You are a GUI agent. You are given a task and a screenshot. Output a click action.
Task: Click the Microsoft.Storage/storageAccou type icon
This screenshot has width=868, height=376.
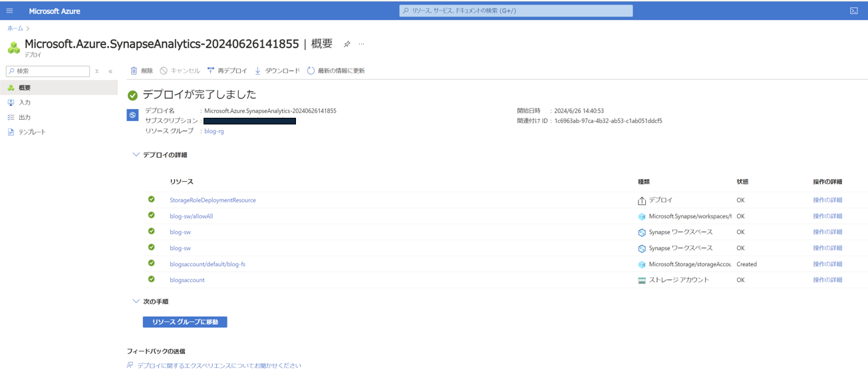[642, 264]
